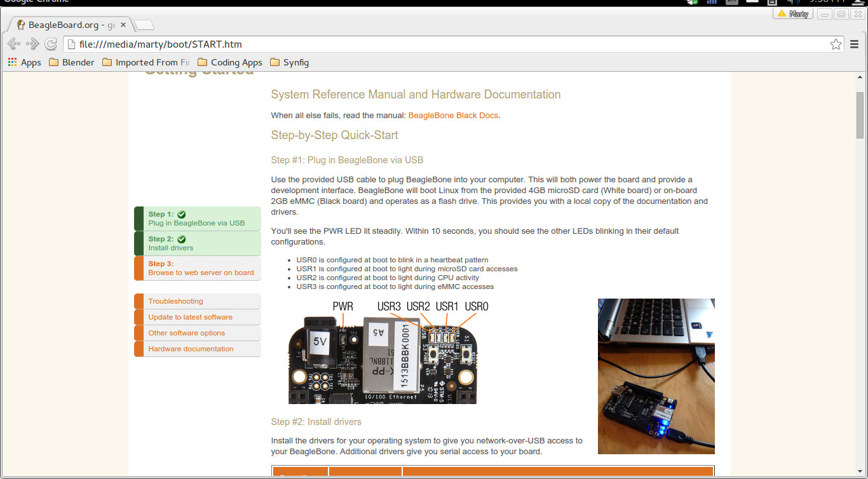Close the BeagleBoard.org tab
868x479 pixels.
click(123, 25)
